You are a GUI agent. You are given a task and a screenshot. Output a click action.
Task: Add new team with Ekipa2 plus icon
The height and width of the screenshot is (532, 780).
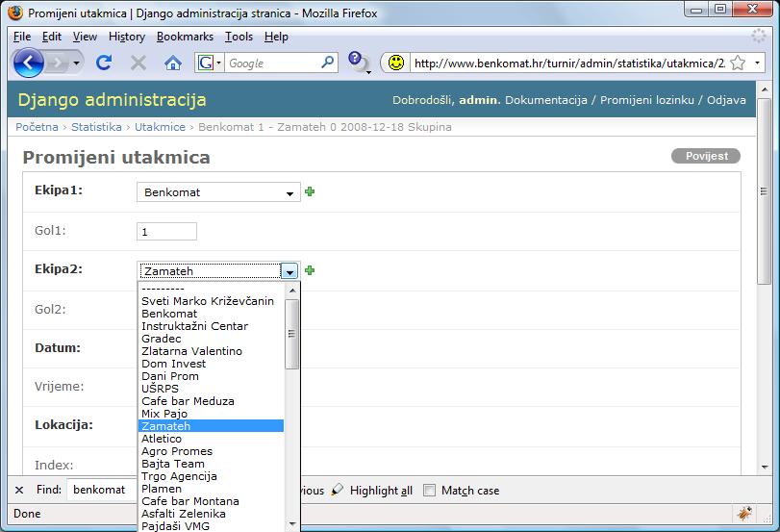[310, 270]
